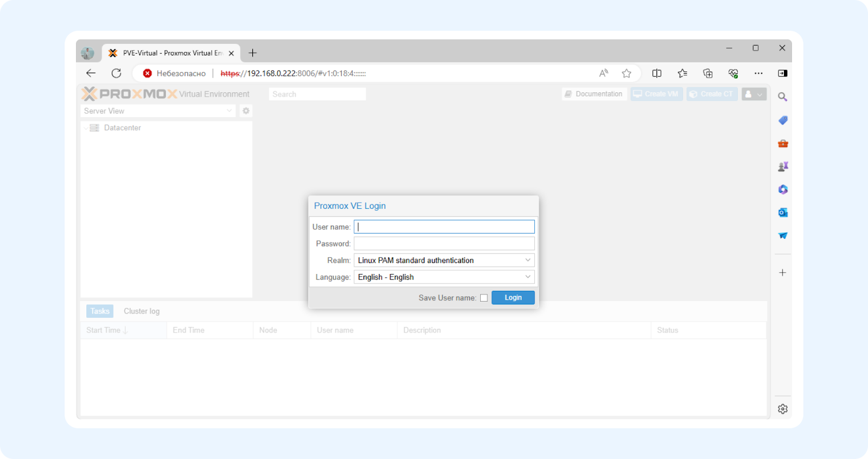Click the Create CT button
This screenshot has height=459, width=868.
[712, 94]
